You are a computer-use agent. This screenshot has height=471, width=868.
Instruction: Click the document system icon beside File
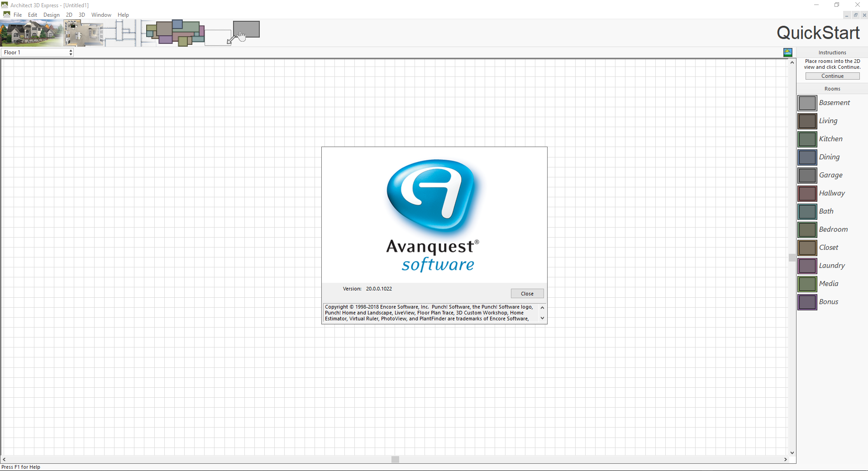[6, 14]
